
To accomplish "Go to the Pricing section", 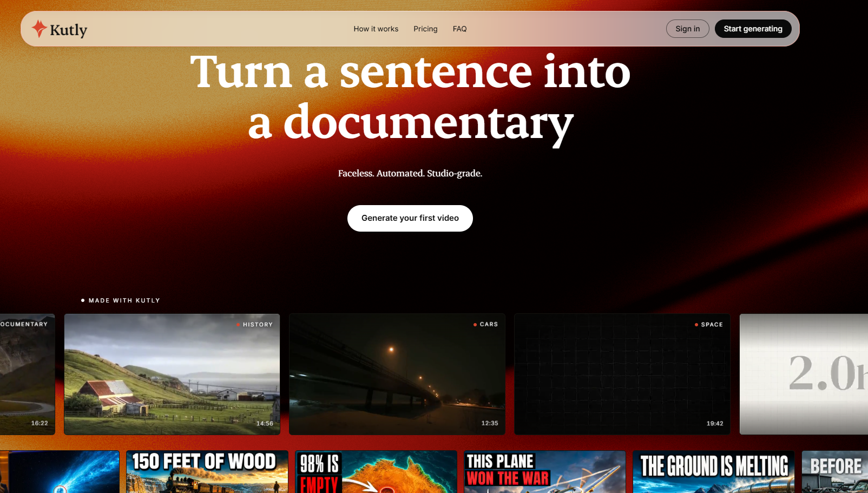I will (425, 29).
